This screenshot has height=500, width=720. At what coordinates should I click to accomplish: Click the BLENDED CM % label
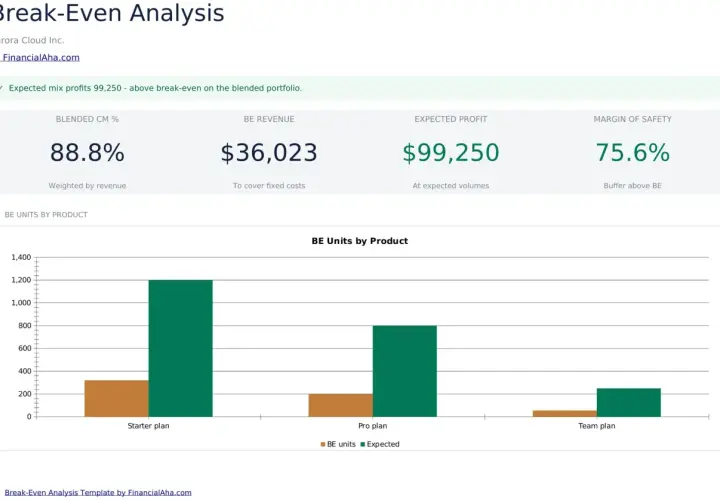87,119
